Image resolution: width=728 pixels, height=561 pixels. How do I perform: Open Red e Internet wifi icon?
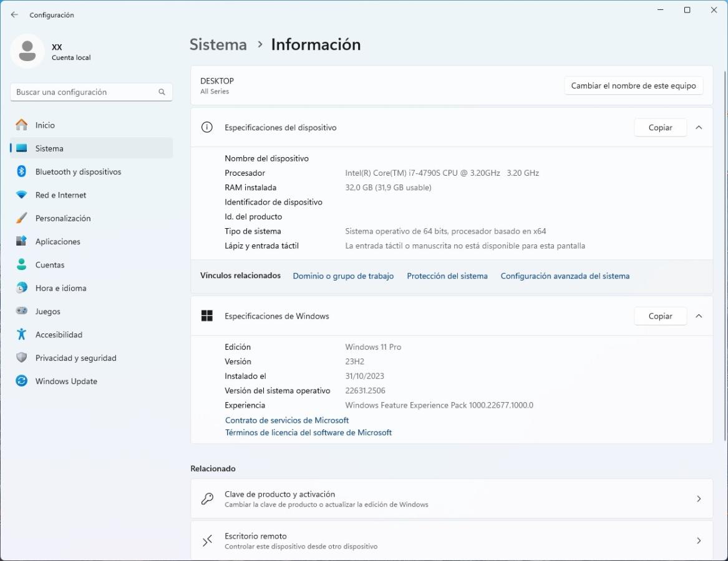point(22,195)
